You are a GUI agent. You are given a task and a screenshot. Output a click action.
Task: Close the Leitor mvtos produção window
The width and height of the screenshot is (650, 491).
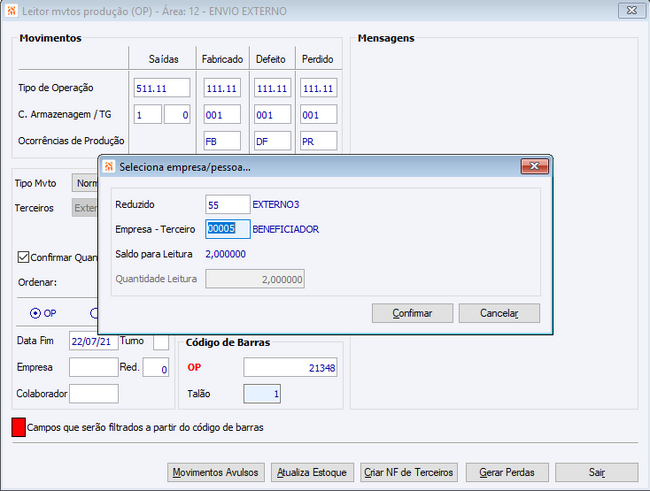631,10
